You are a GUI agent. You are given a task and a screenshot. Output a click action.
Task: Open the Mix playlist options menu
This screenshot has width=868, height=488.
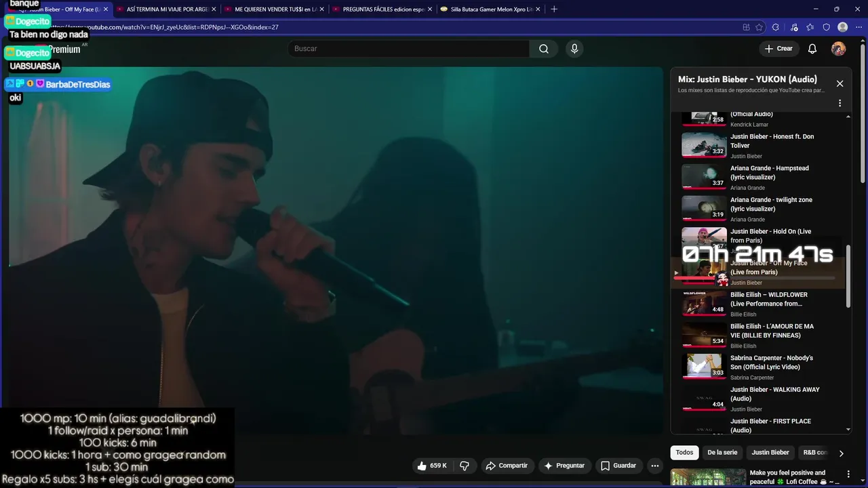coord(840,103)
